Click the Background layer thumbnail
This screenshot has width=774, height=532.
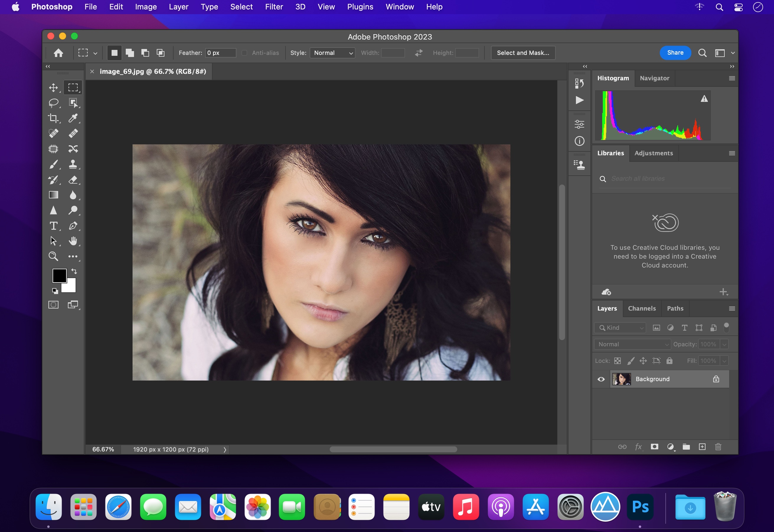click(621, 378)
